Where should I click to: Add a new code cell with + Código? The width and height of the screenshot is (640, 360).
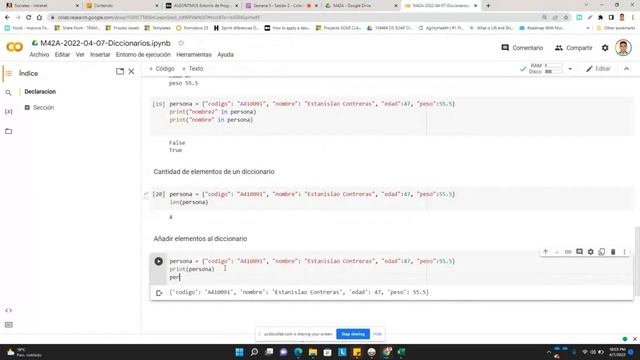point(162,69)
